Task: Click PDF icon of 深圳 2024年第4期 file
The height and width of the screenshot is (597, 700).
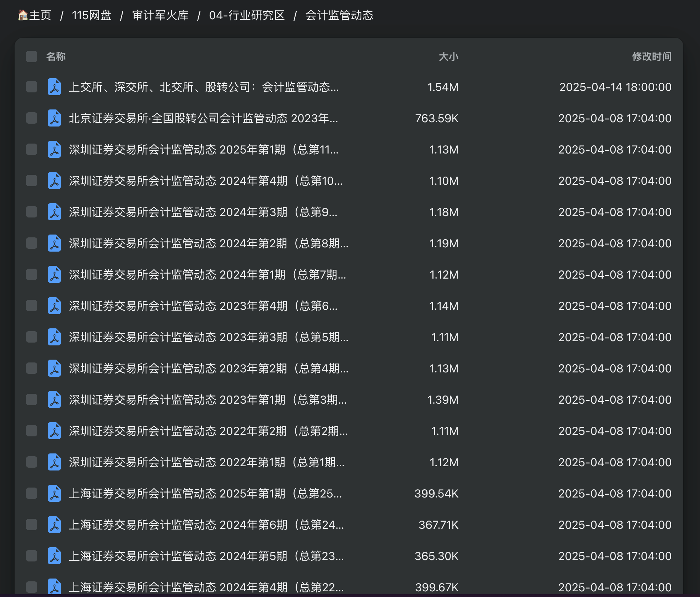Action: tap(54, 181)
